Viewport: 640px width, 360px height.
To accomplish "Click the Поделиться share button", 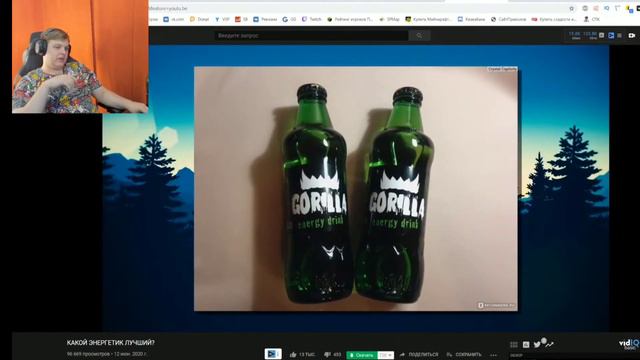I will [419, 355].
